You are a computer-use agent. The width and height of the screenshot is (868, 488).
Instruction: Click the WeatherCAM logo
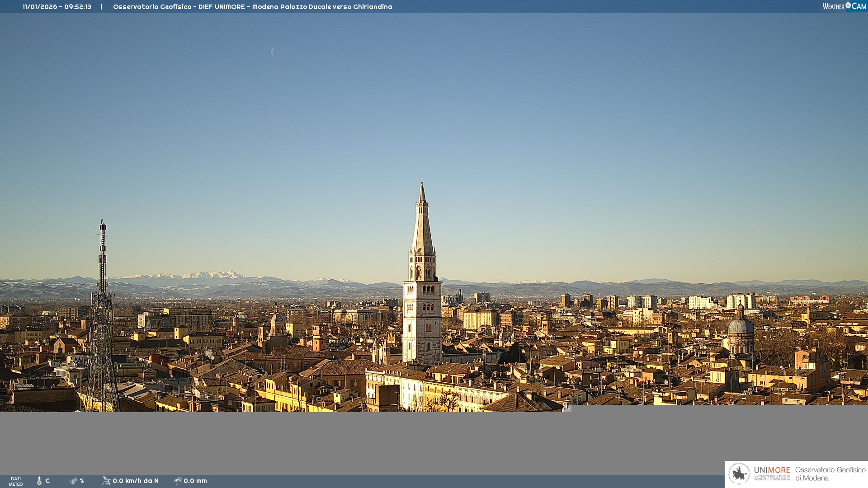844,6
